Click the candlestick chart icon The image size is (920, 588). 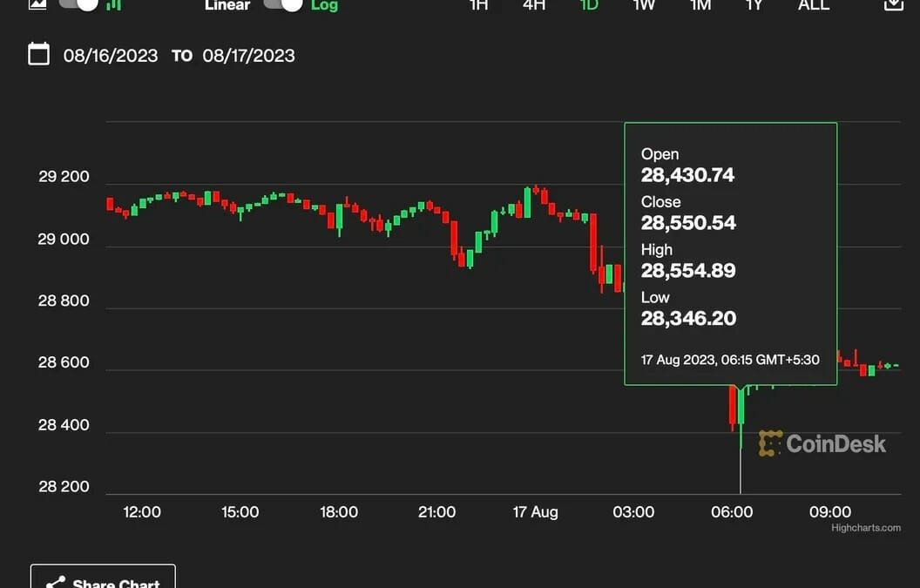point(113,4)
